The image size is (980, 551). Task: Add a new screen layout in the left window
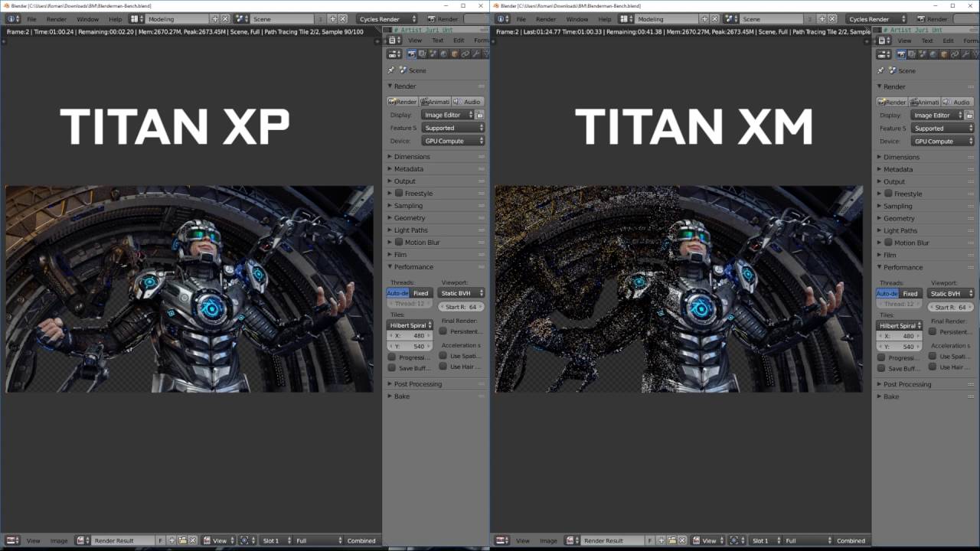[x=214, y=18]
